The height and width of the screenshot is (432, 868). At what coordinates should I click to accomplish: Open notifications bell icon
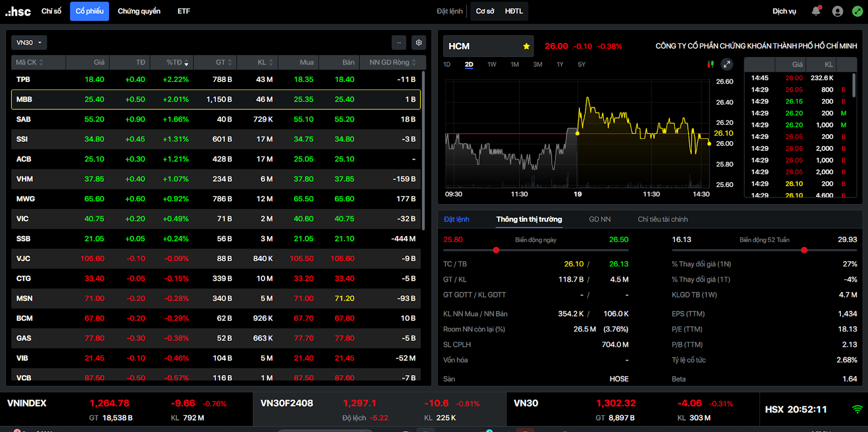coord(816,11)
